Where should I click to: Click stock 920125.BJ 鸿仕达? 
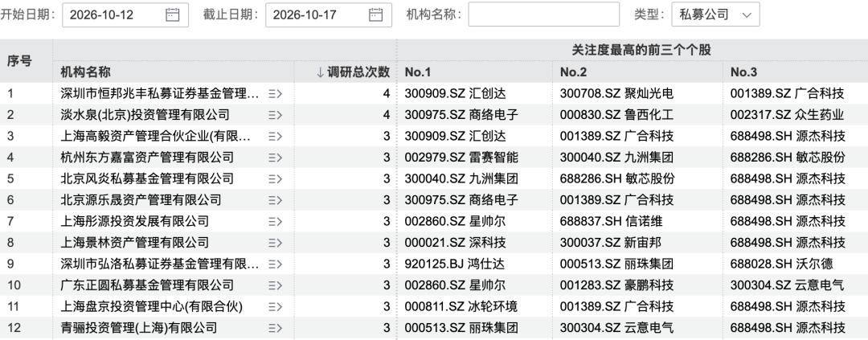[x=454, y=264]
